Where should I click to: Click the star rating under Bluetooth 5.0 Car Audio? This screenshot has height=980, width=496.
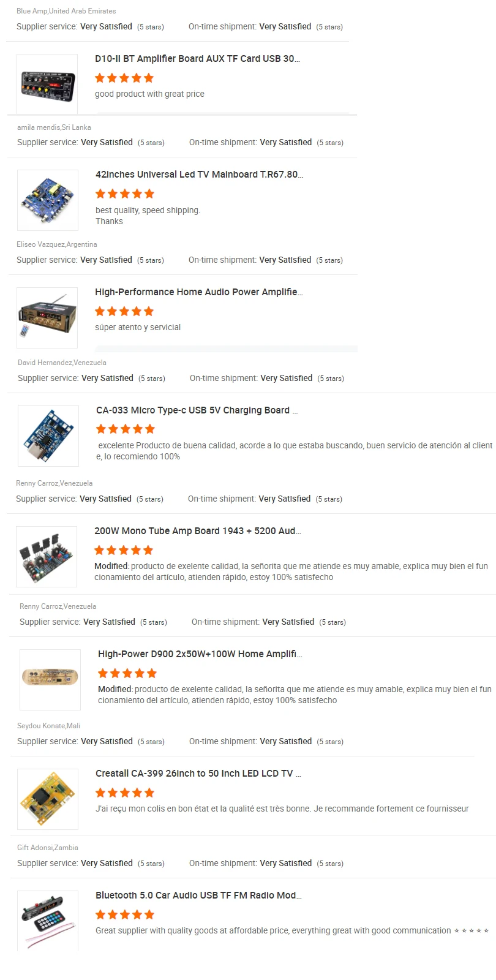pos(125,914)
